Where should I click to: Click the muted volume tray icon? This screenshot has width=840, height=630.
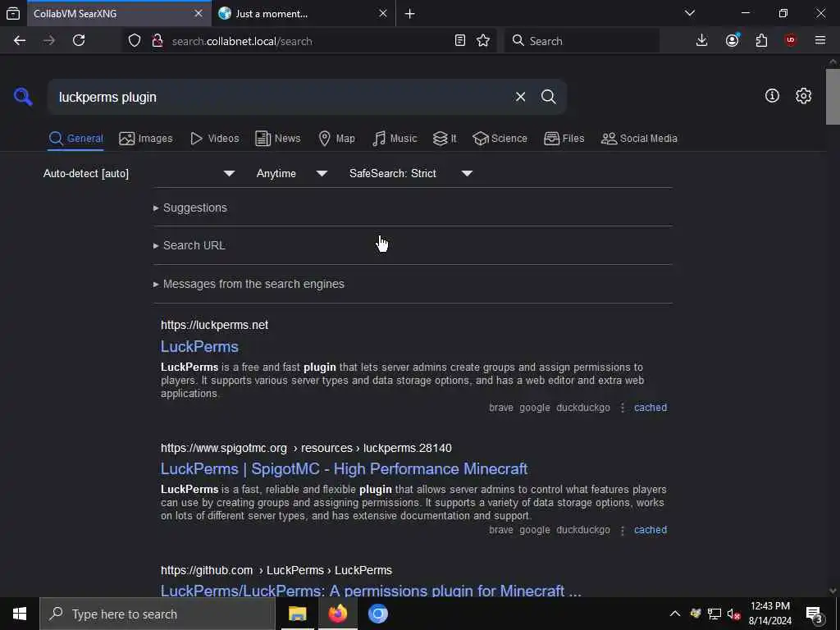733,614
